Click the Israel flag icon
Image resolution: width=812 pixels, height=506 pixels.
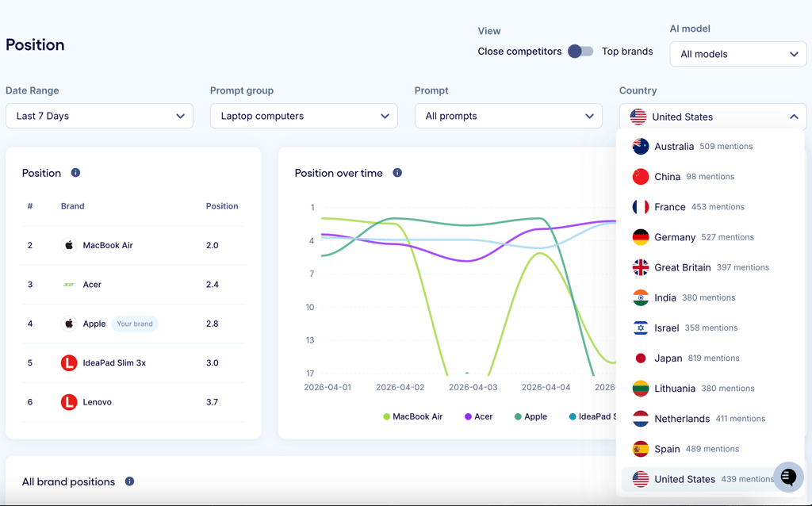click(641, 328)
